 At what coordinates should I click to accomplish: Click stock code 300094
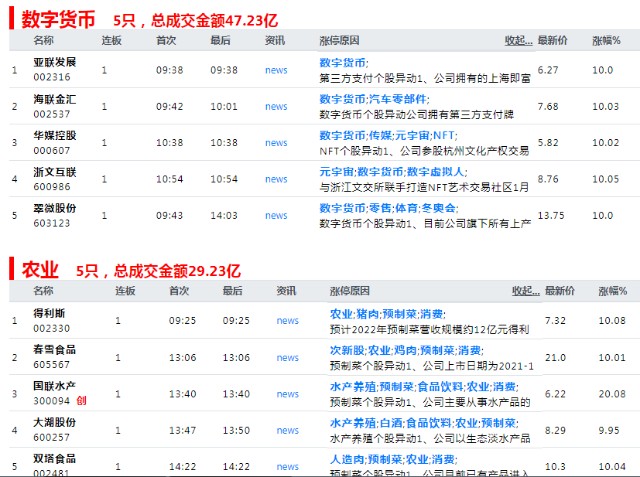[52, 401]
